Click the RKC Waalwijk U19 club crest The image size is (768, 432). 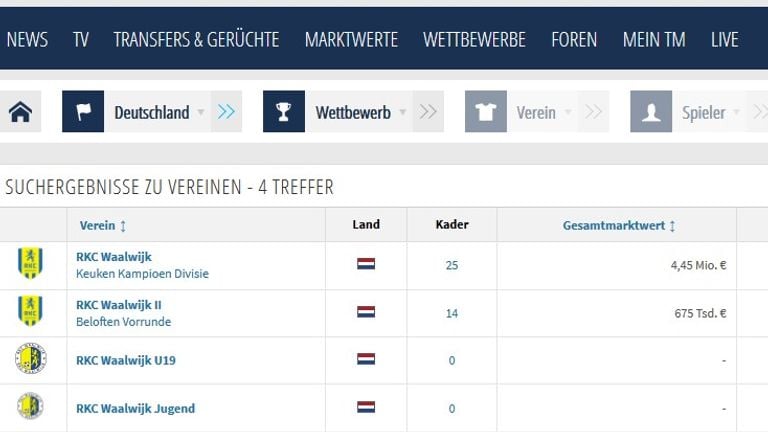coord(30,359)
